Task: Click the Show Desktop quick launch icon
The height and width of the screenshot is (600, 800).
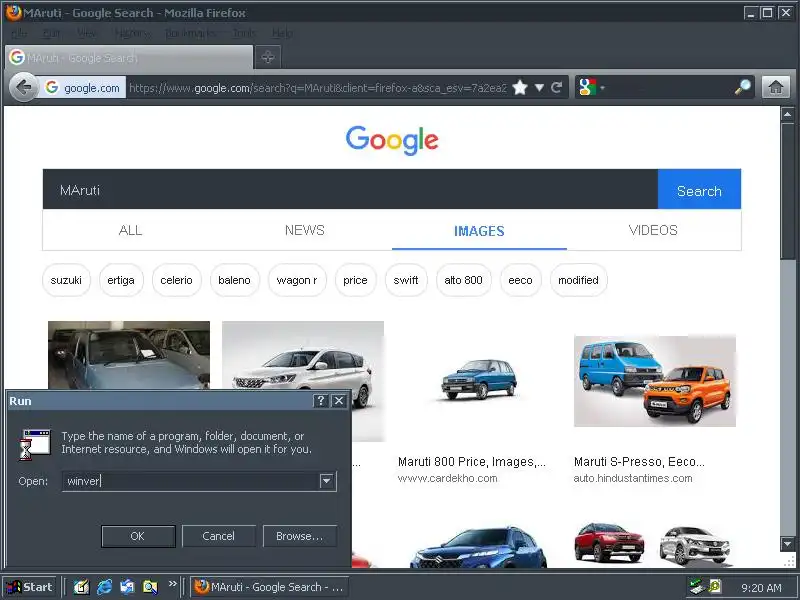Action: [x=81, y=587]
